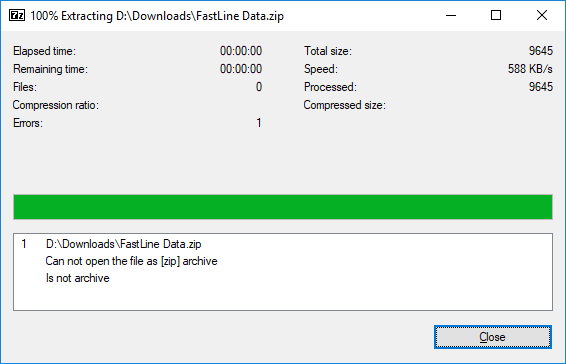Screen dimensions: 566x364
Task: Click the 7z application icon in title bar
Action: coord(17,16)
